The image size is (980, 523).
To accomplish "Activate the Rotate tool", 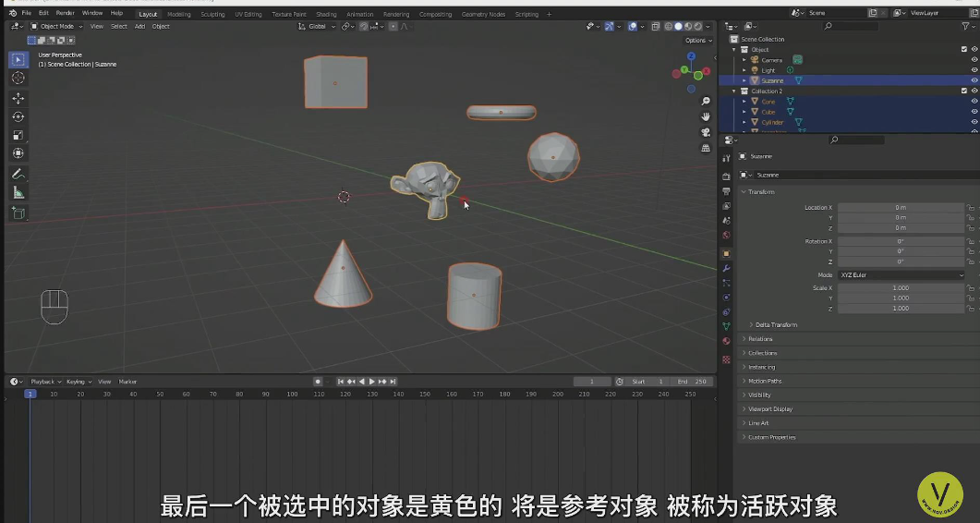I will pyautogui.click(x=18, y=116).
